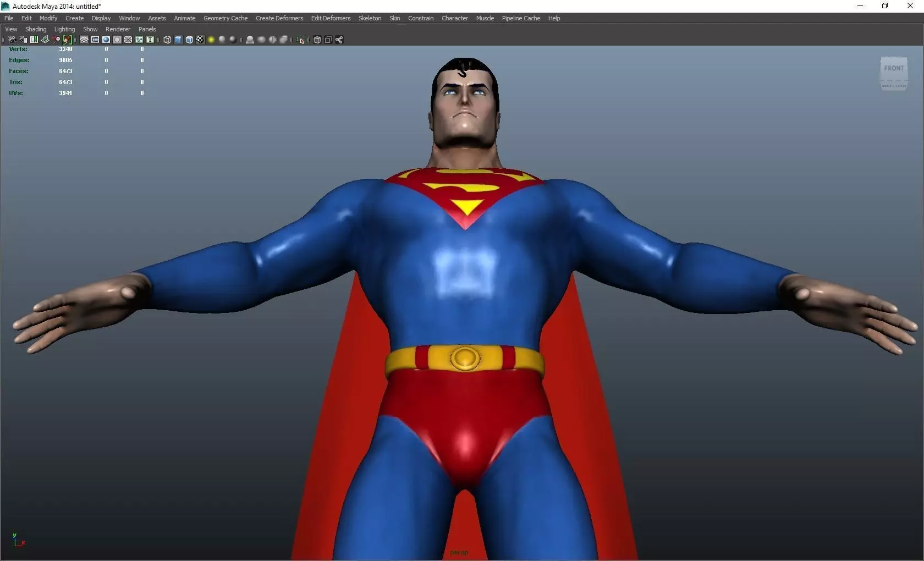
Task: Open the Edit menu
Action: pyautogui.click(x=26, y=18)
